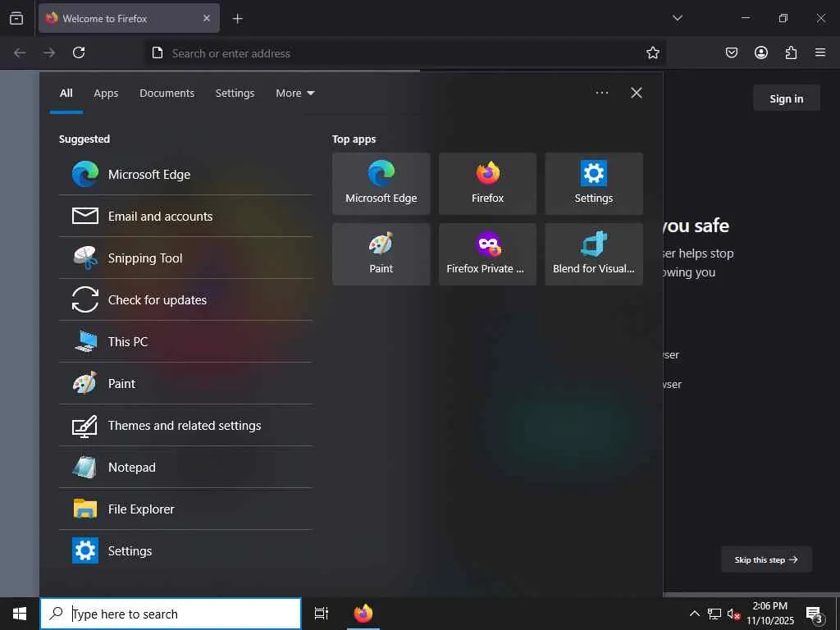
Task: Focus the Firefox address bar
Action: tap(404, 53)
